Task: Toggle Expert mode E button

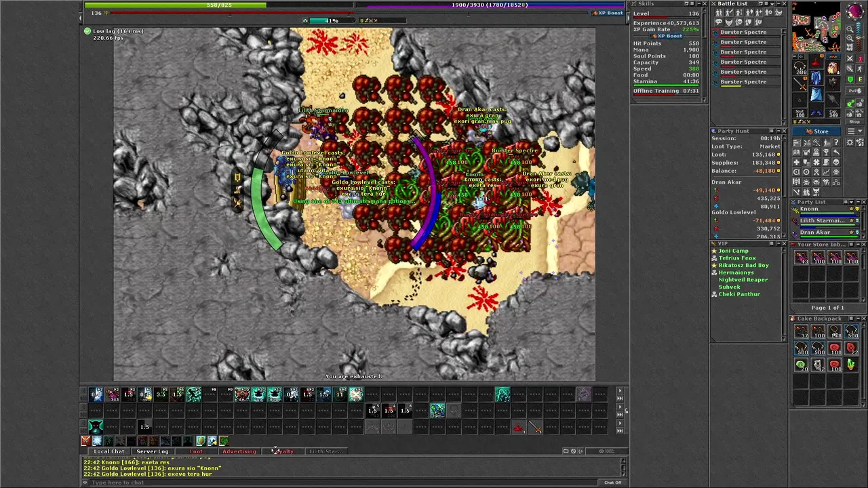Action: [860, 79]
